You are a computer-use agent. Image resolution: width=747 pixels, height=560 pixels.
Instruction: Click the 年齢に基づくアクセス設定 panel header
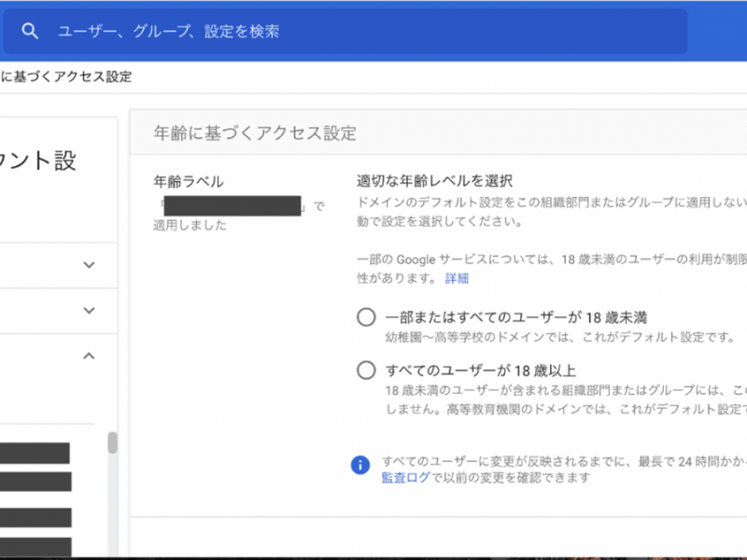coord(438,133)
